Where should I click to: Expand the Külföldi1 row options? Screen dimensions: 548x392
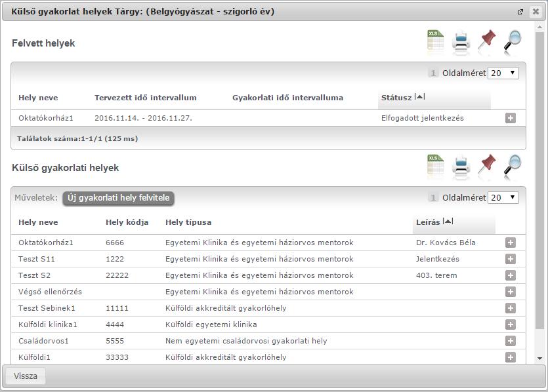tap(510, 357)
